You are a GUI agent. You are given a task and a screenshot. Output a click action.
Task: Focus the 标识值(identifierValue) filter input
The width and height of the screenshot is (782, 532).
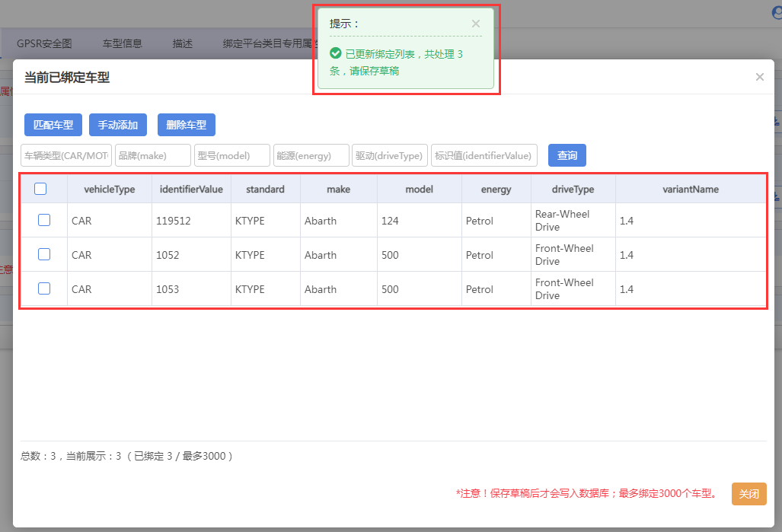[484, 155]
